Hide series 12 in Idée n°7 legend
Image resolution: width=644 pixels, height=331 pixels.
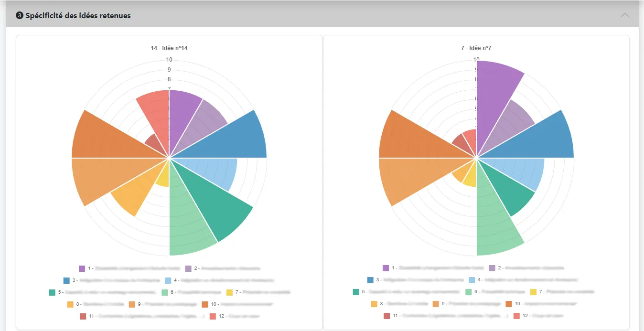517,316
